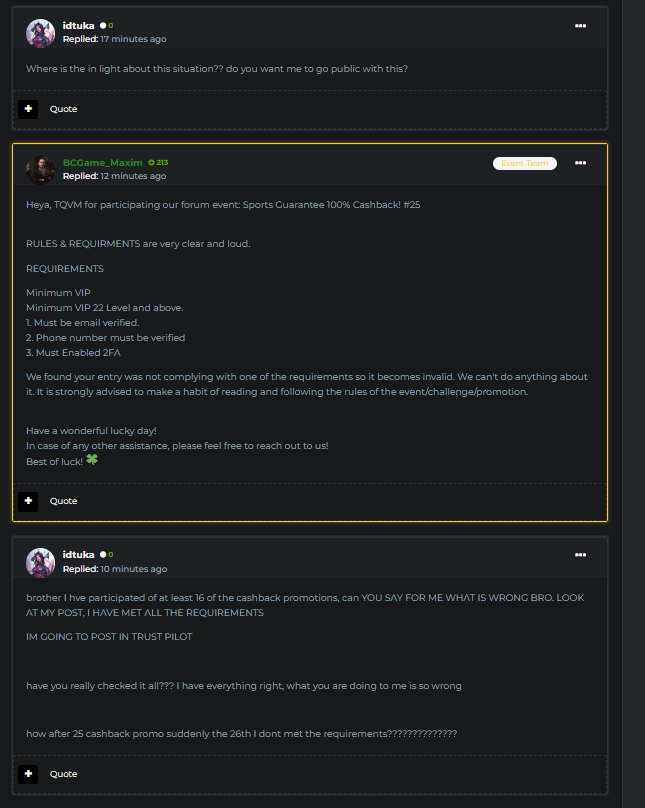Click the plus multi-quote icon on idtuka's 10-minutes-ago post
Viewport: 645px width, 808px height.
point(28,774)
